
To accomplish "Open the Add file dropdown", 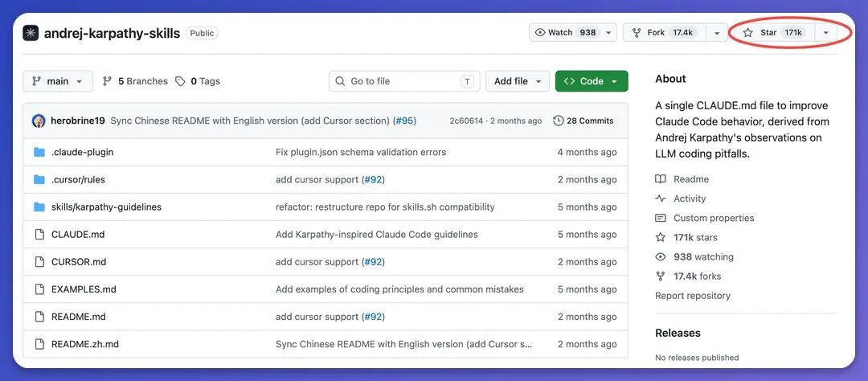I will click(518, 81).
